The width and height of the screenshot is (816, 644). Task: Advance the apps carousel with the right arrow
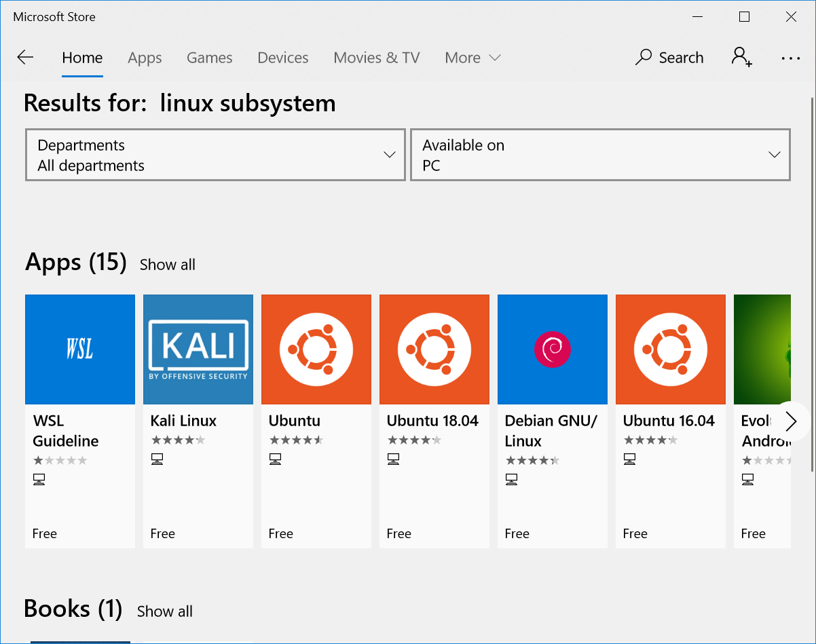791,421
